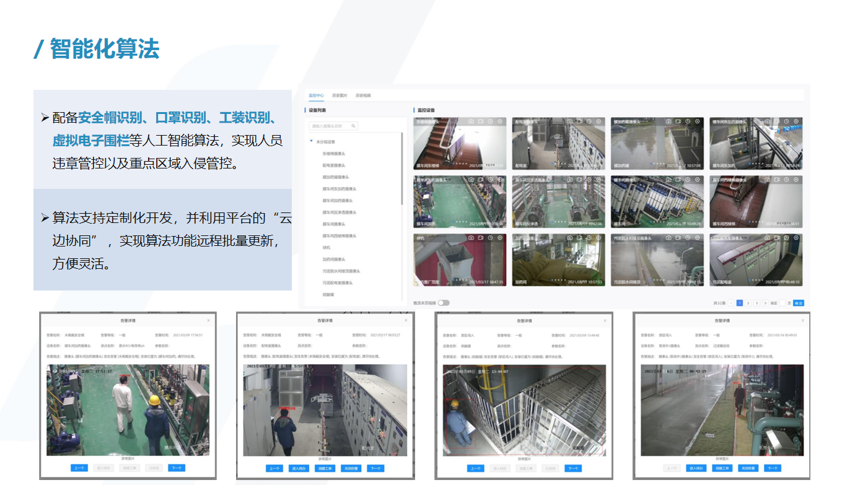The height and width of the screenshot is (485, 868).
Task: Select 球机 in device list
Action: click(326, 247)
